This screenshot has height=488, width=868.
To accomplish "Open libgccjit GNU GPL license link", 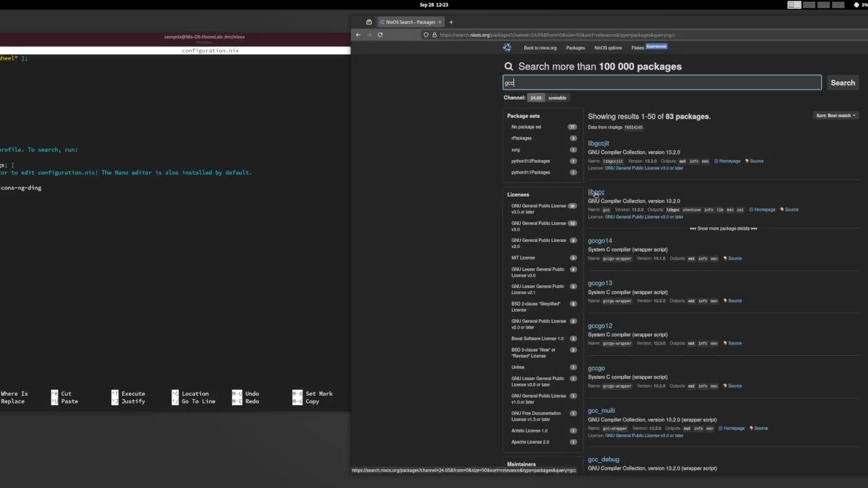I will click(644, 168).
